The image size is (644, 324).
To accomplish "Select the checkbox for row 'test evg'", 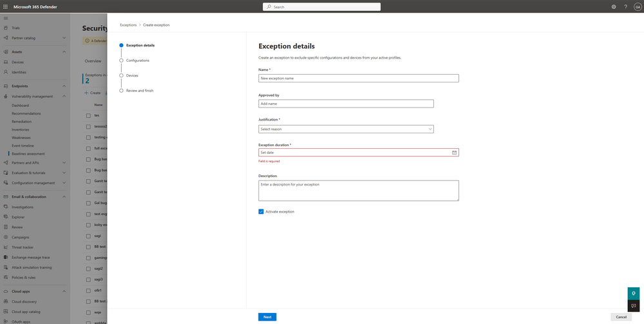I will [88, 214].
